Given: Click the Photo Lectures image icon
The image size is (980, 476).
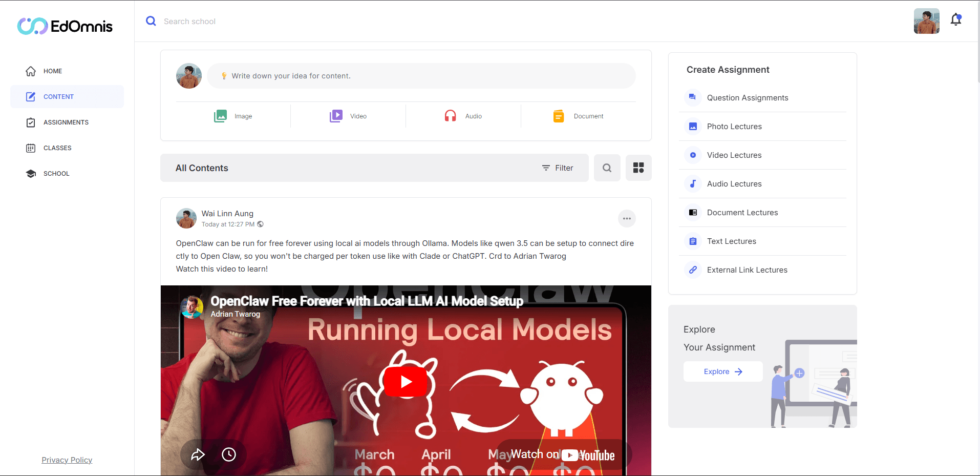Looking at the screenshot, I should [693, 126].
